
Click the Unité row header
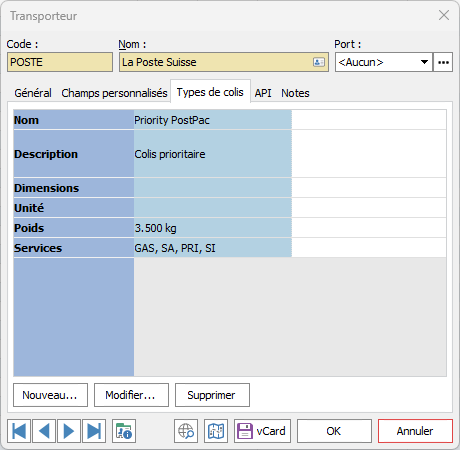click(x=74, y=208)
